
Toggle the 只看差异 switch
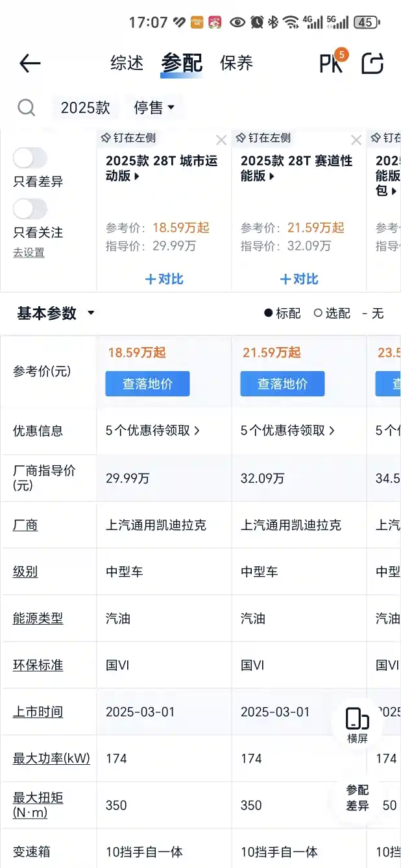coord(30,158)
